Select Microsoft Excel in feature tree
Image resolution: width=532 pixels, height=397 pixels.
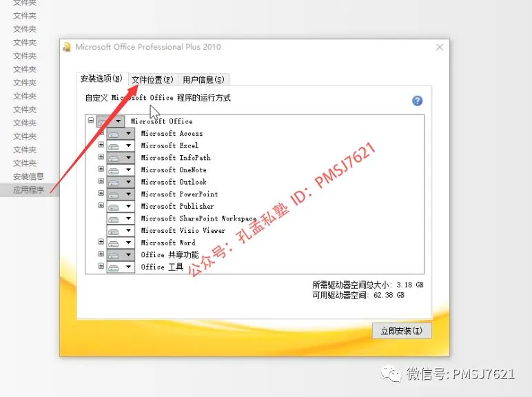170,146
